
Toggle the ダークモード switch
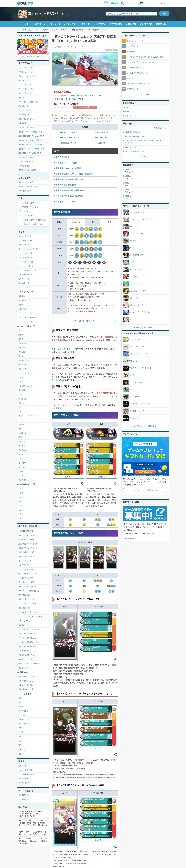coord(141,3)
